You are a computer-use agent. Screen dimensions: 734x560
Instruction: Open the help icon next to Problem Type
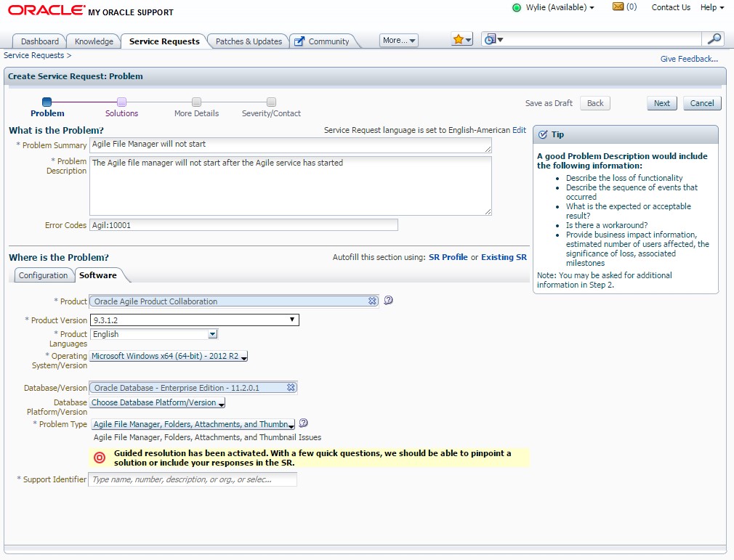pos(303,422)
